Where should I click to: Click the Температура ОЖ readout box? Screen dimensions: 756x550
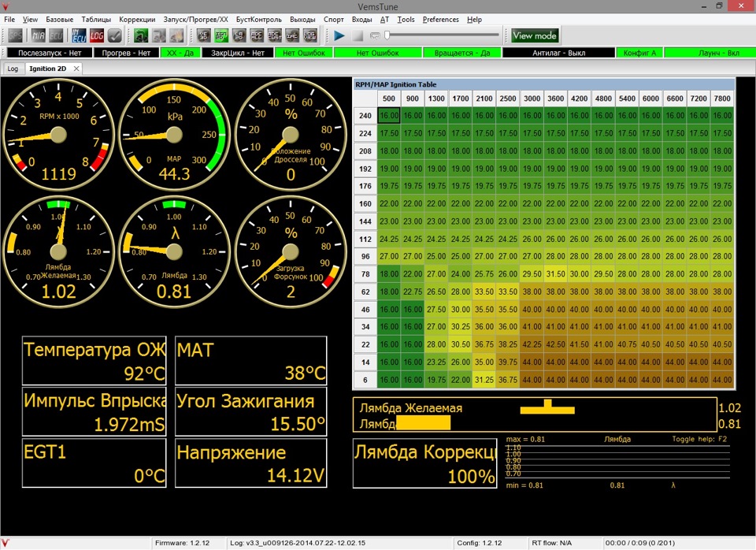coord(94,361)
